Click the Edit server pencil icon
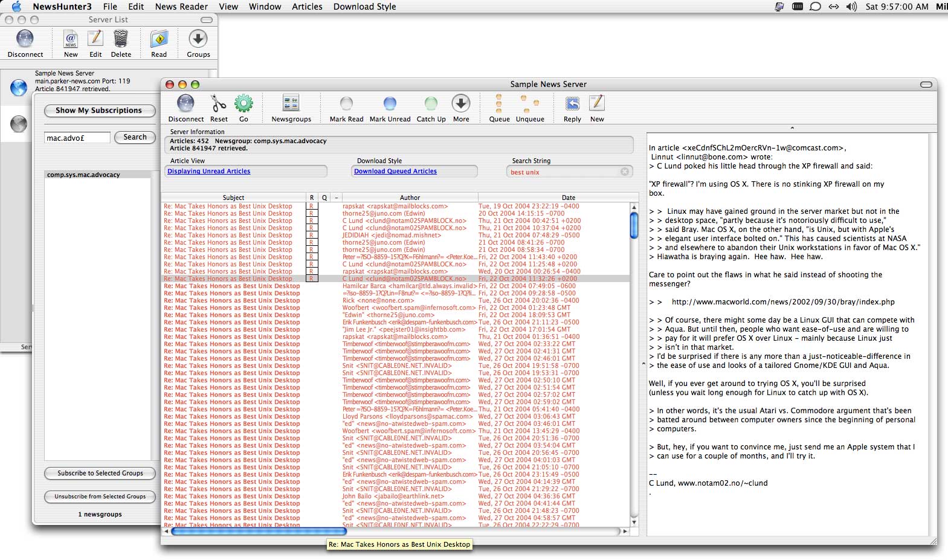Image resolution: width=948 pixels, height=560 pixels. click(x=95, y=39)
